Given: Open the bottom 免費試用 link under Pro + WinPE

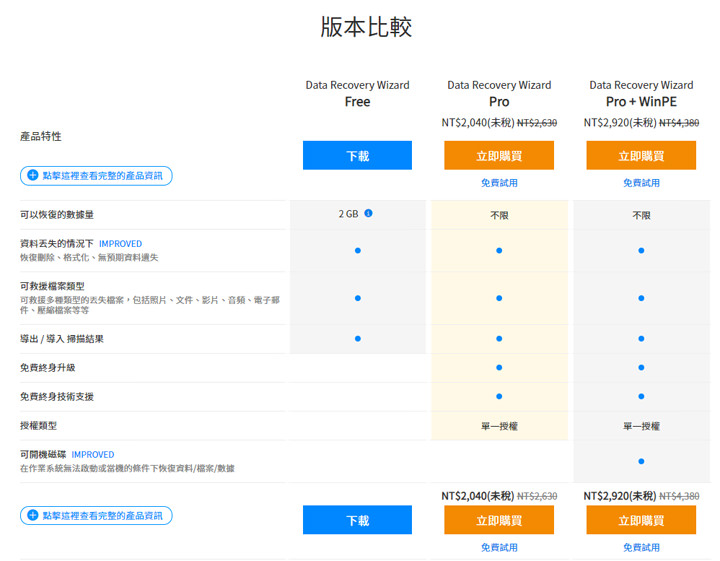Looking at the screenshot, I should point(641,547).
